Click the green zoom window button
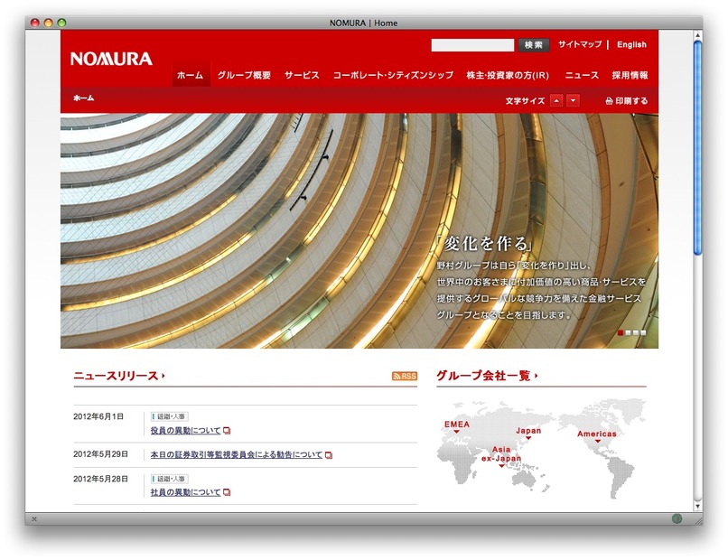The image size is (728, 560). point(61,23)
